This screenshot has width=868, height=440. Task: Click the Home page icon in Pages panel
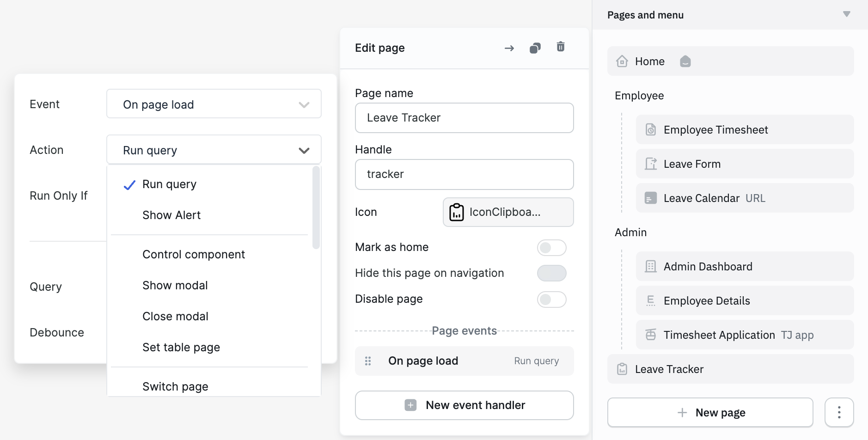[x=622, y=61]
